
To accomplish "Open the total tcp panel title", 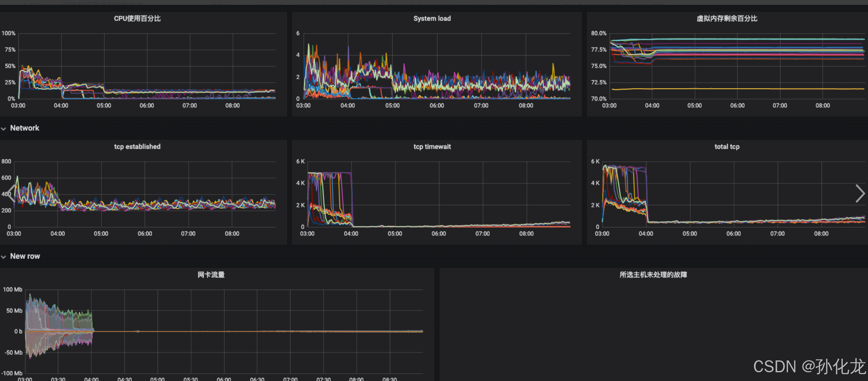I will coord(727,147).
